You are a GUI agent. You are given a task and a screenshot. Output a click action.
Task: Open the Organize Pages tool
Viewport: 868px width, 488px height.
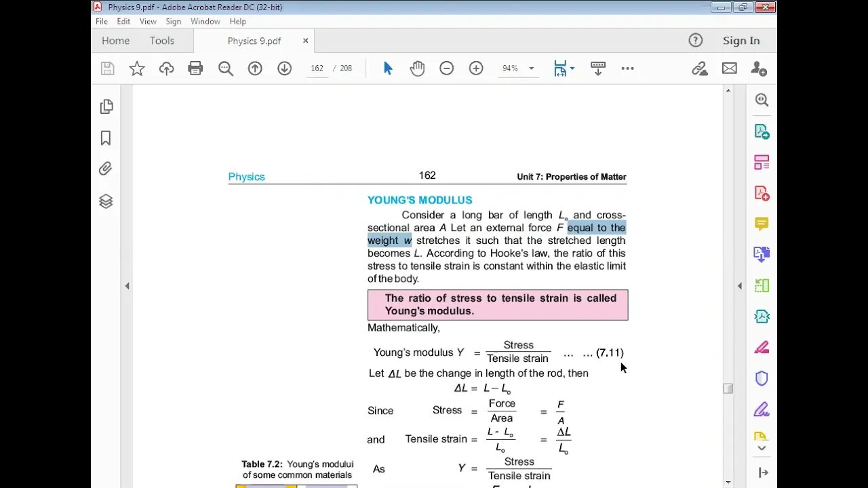tap(762, 163)
